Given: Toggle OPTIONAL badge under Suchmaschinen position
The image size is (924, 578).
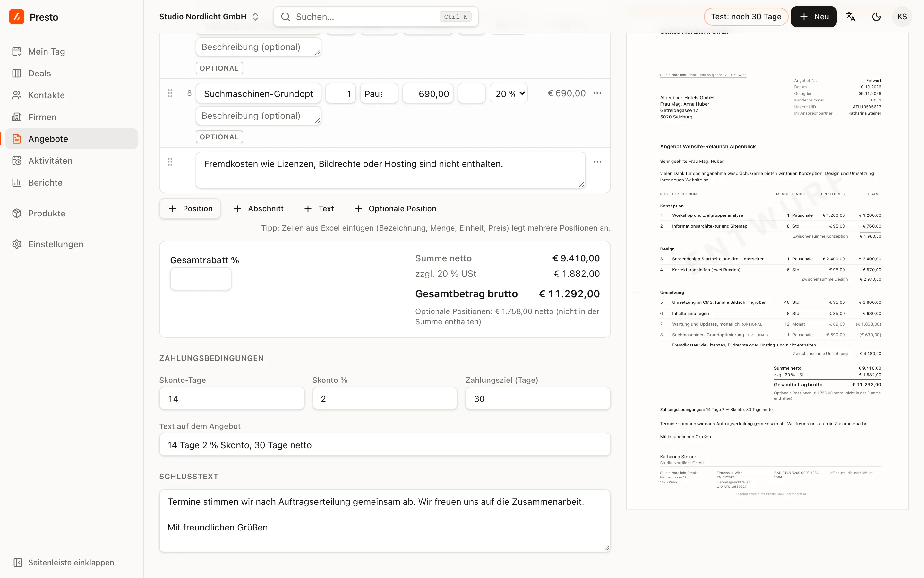Looking at the screenshot, I should tap(219, 137).
